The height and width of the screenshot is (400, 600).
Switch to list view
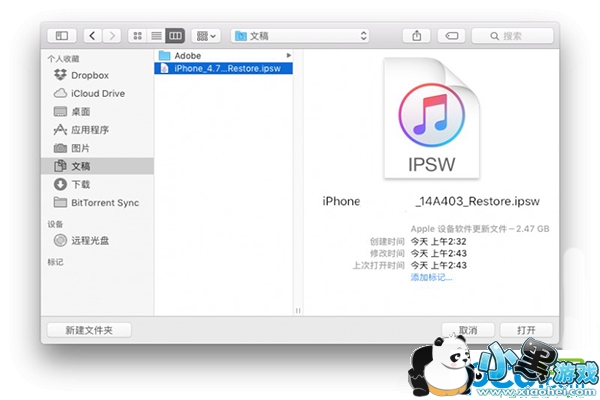(156, 36)
